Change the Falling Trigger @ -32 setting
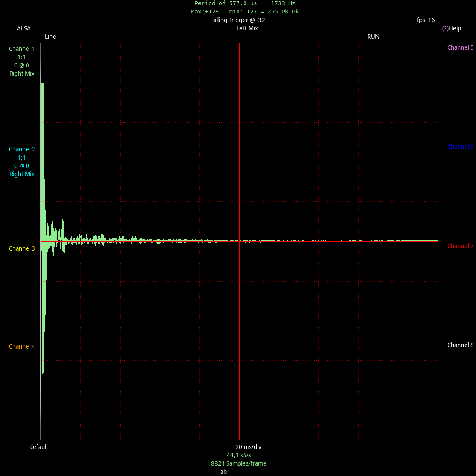476x476 pixels. 238,20
